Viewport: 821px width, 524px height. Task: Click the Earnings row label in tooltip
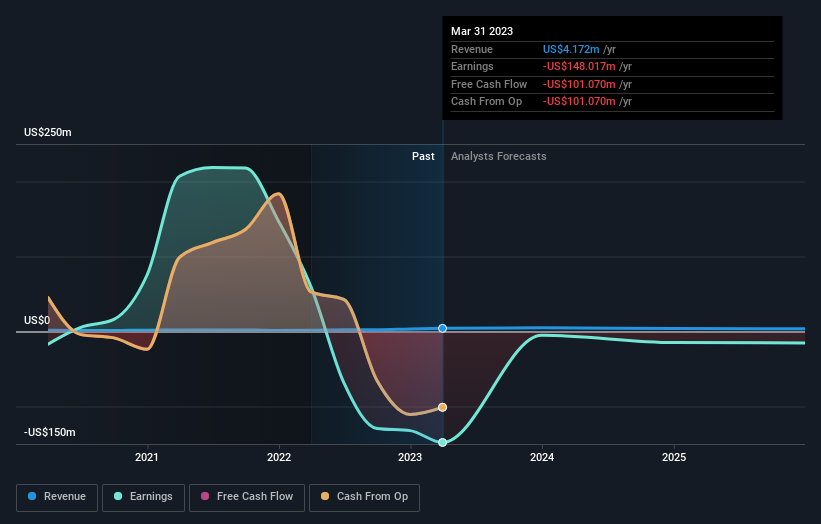pos(472,66)
